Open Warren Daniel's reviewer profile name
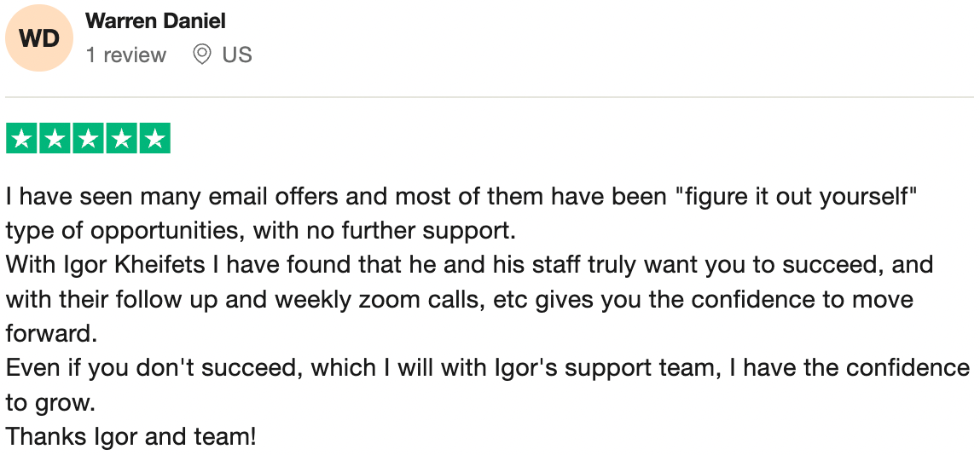The height and width of the screenshot is (455, 980). [155, 21]
